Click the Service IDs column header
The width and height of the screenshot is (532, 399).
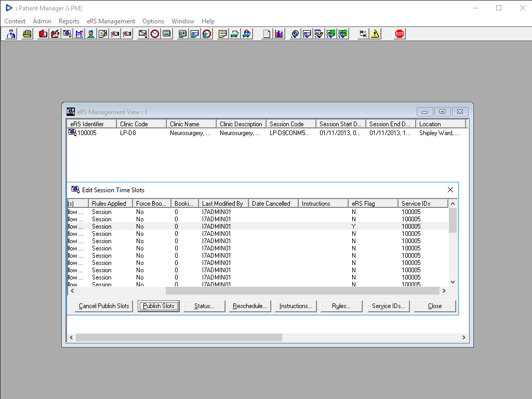[x=423, y=204]
